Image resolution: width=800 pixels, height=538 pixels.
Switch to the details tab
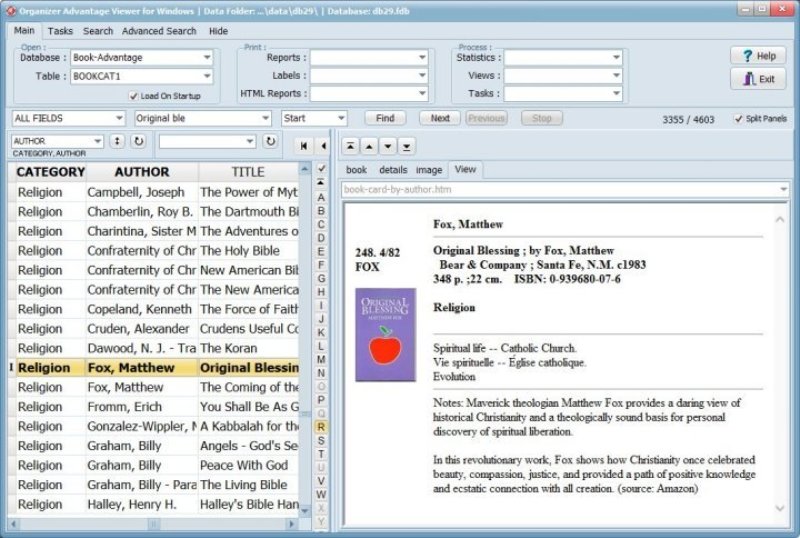pyautogui.click(x=392, y=170)
